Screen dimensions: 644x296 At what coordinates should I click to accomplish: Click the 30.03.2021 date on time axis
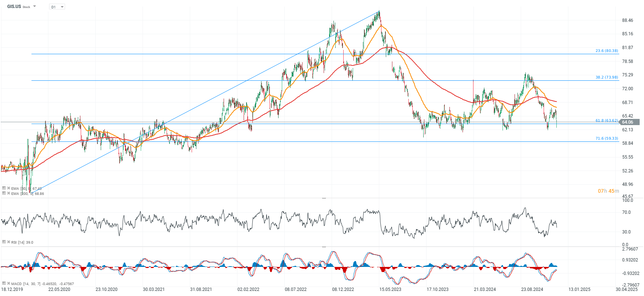pyautogui.click(x=154, y=289)
